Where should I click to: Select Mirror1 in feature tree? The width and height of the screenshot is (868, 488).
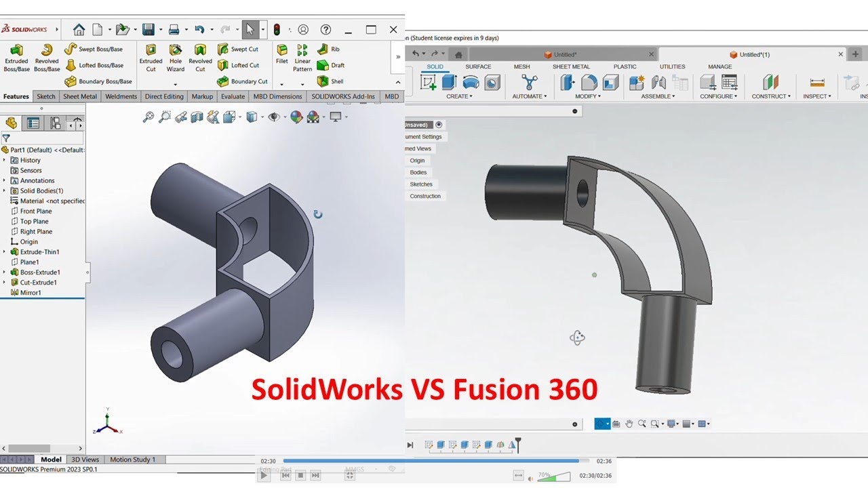(x=31, y=293)
